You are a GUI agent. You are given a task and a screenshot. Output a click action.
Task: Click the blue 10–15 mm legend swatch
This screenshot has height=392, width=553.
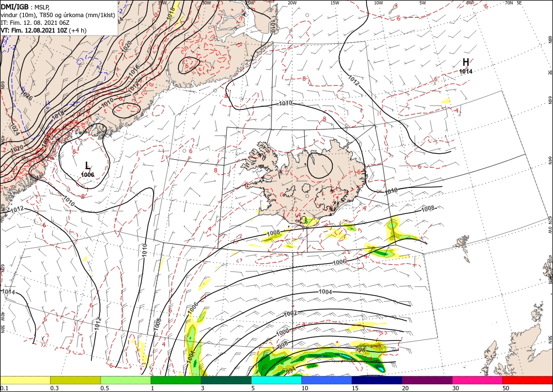pos(327,380)
